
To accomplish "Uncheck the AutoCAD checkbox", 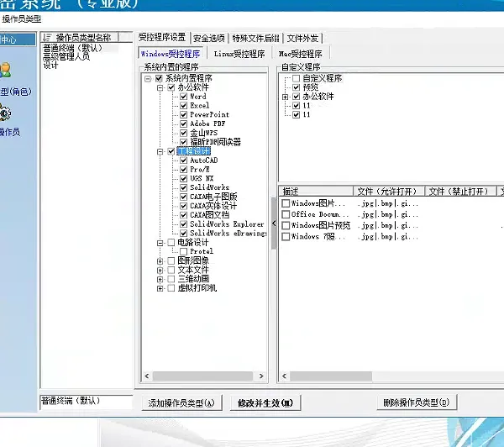I will 183,160.
